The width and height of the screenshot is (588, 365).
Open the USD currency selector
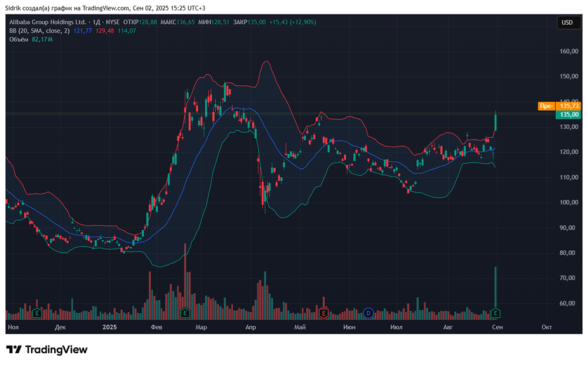[567, 22]
